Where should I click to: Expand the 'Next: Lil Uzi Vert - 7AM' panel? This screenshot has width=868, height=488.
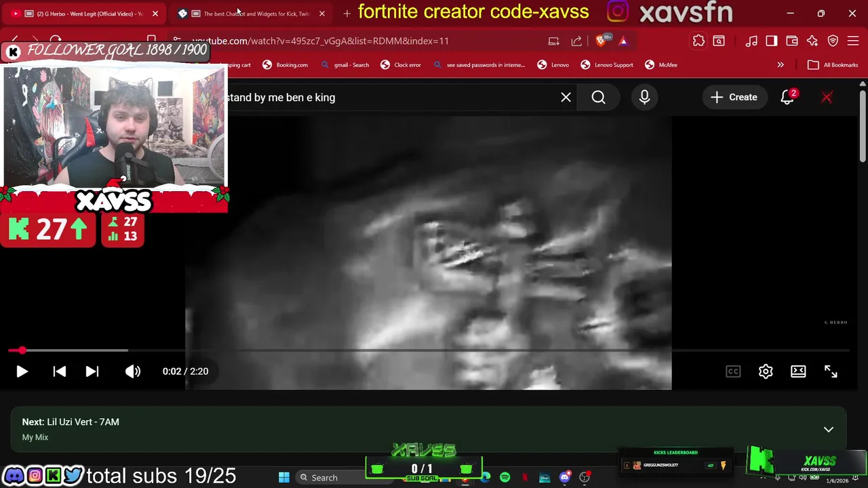pos(828,429)
